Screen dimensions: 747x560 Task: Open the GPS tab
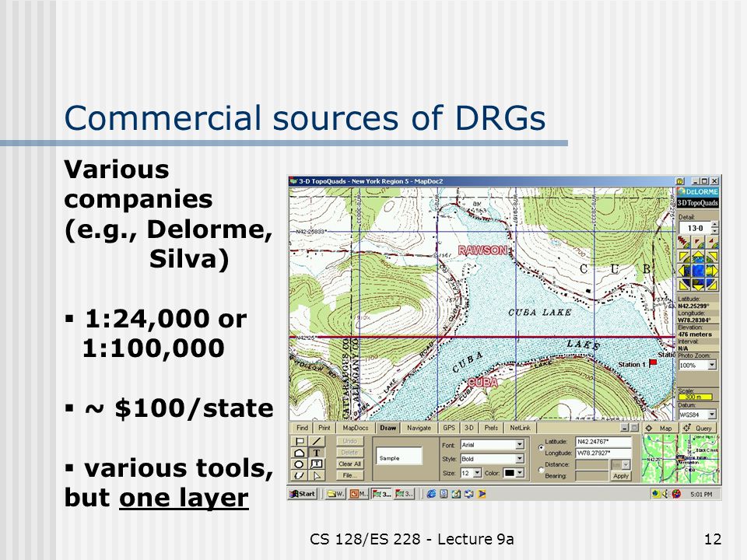pyautogui.click(x=449, y=428)
